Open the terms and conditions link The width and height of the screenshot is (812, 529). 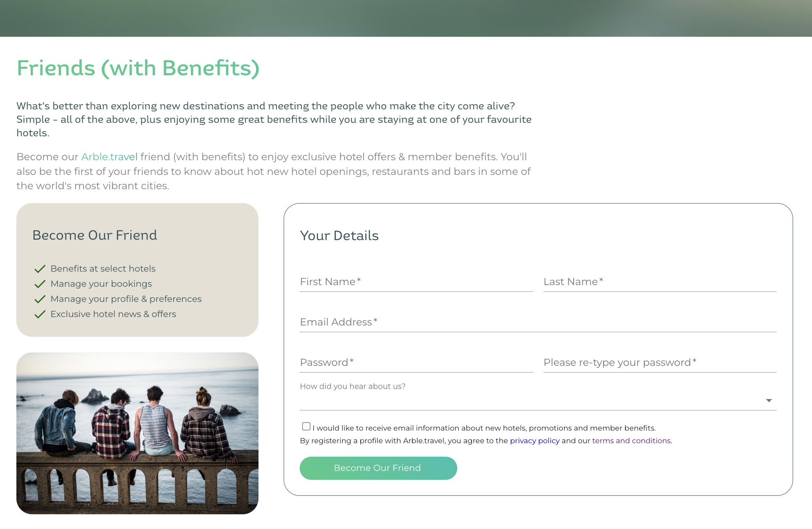(631, 441)
